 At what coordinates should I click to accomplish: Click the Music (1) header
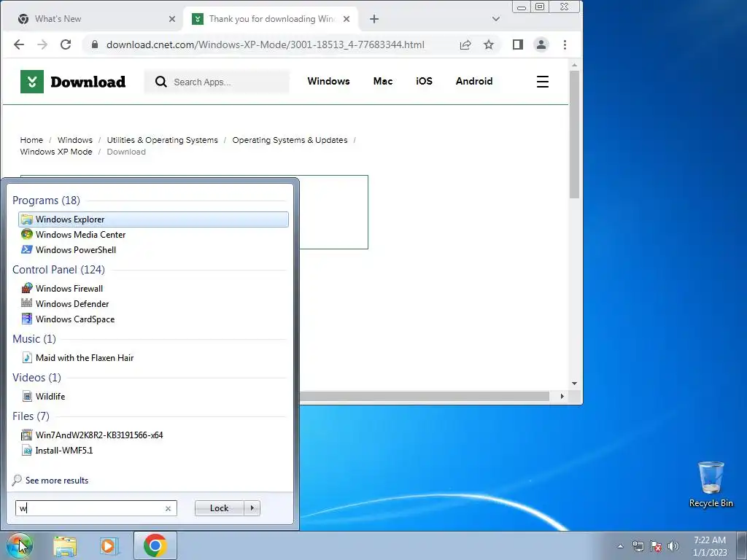pyautogui.click(x=34, y=338)
